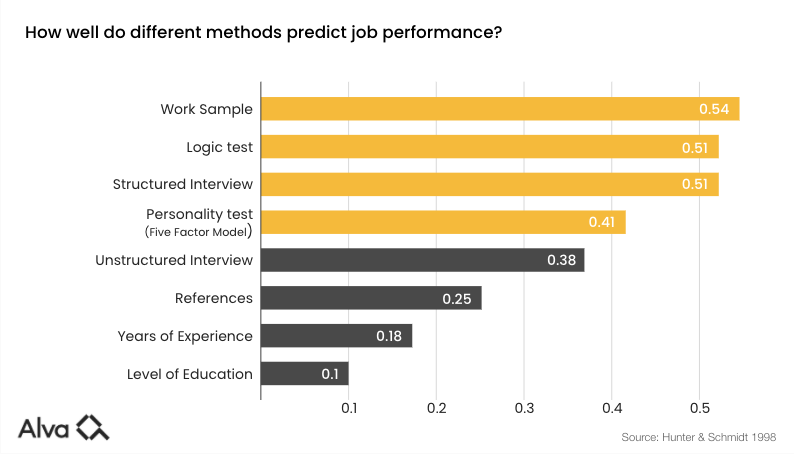Image resolution: width=794 pixels, height=454 pixels.
Task: Click the Work Sample axis label
Action: tap(206, 108)
